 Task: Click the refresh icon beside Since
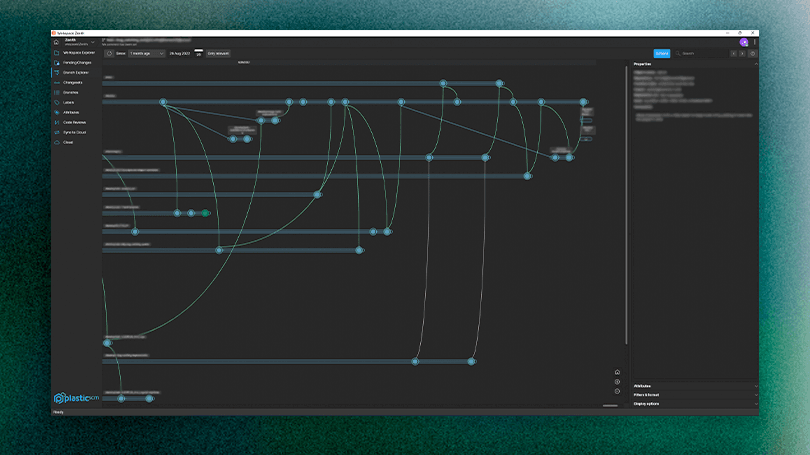109,53
